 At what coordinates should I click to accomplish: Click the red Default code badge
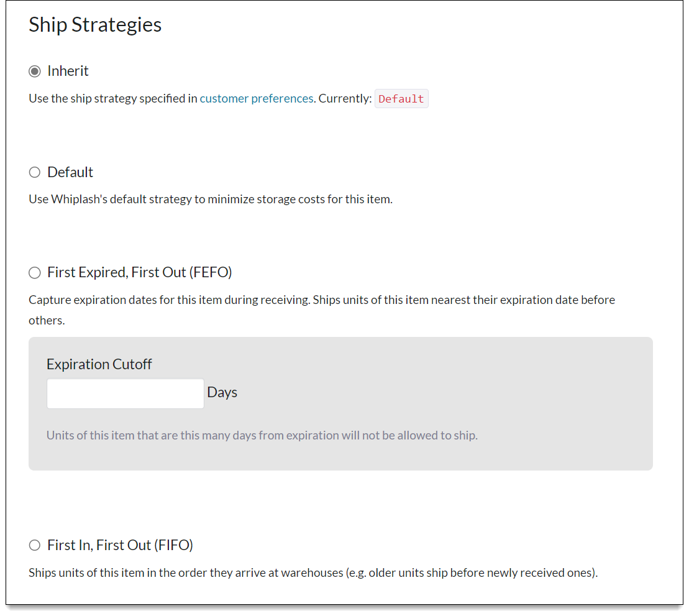[401, 99]
